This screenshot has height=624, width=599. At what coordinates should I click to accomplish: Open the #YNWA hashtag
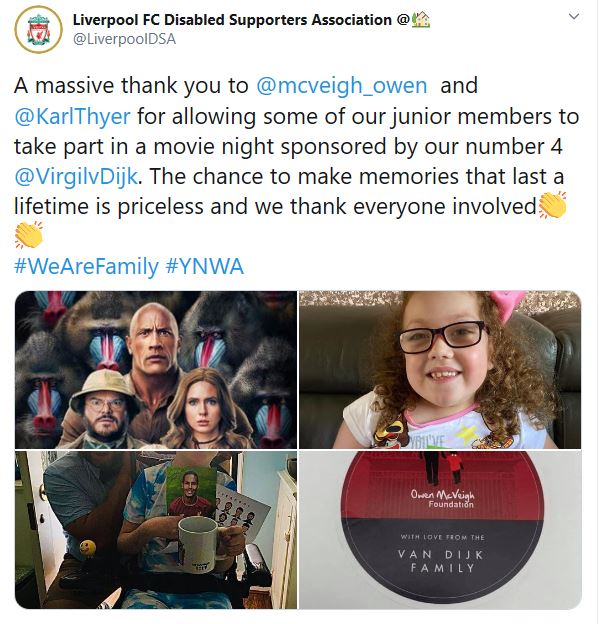coord(204,266)
